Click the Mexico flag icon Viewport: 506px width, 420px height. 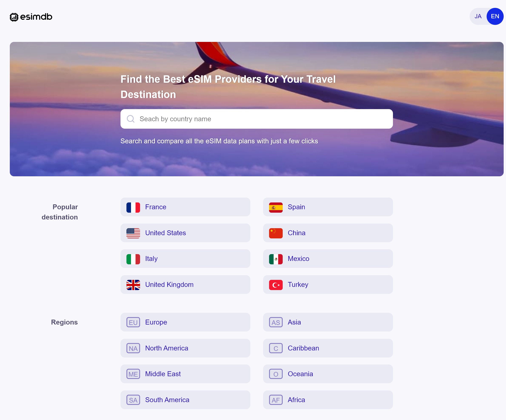[x=276, y=259]
